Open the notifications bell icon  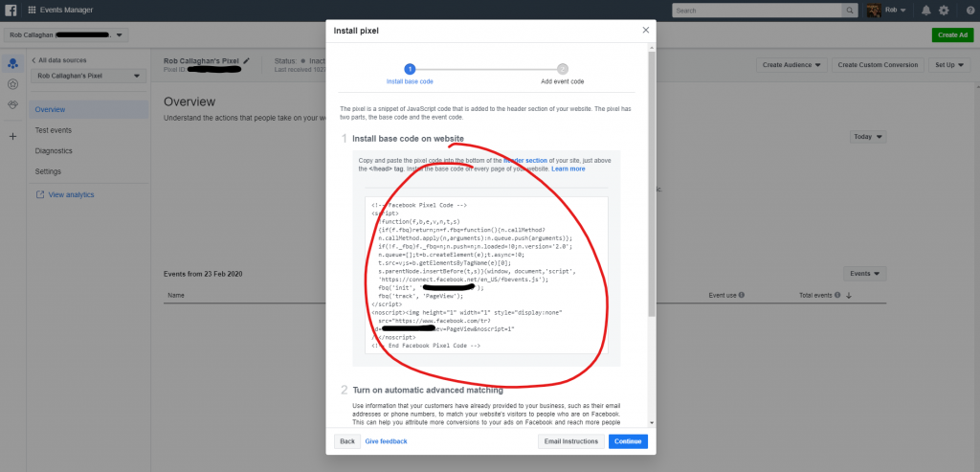925,10
